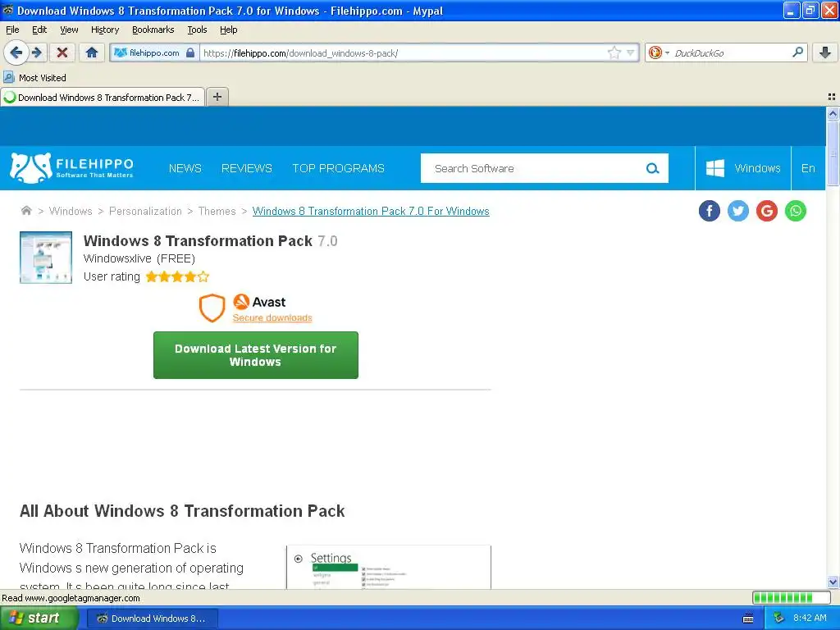Stop page loading with the red X

pyautogui.click(x=62, y=52)
